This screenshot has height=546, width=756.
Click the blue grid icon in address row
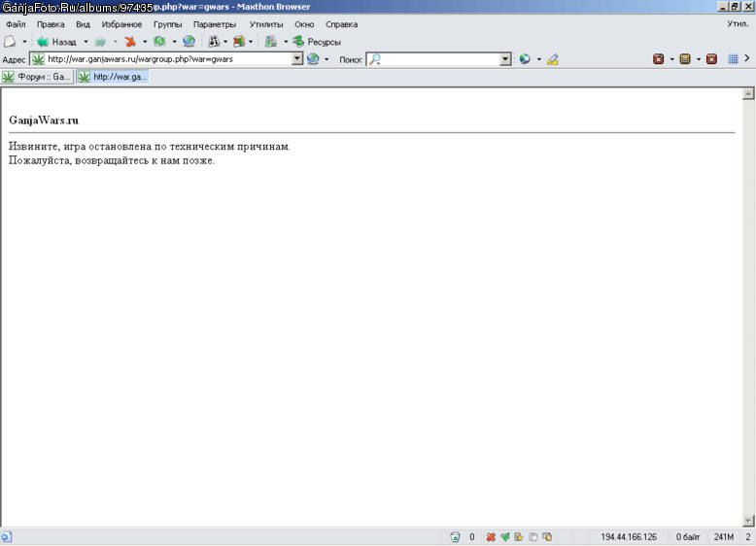733,59
